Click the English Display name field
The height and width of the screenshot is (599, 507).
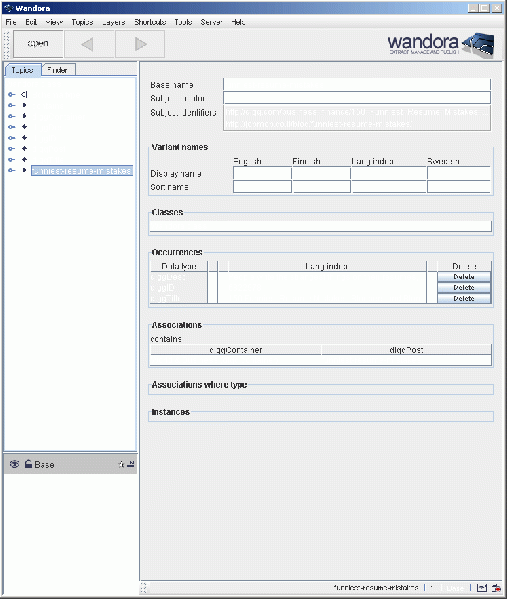click(262, 173)
